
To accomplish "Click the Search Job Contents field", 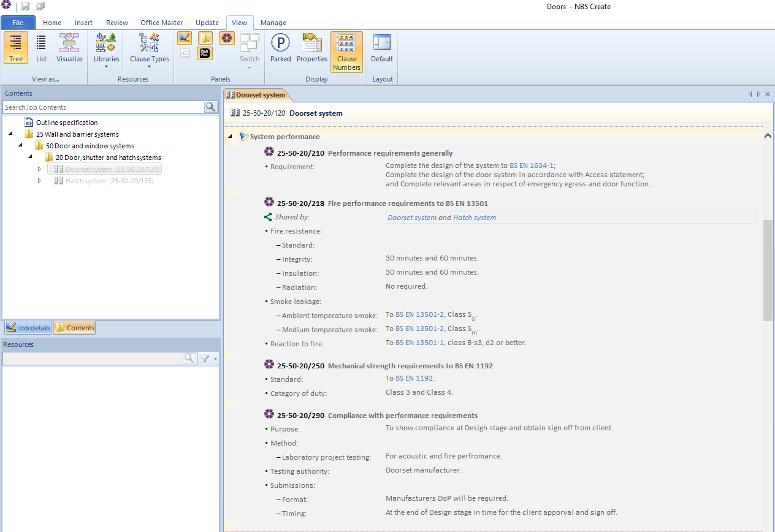I will pyautogui.click(x=103, y=107).
